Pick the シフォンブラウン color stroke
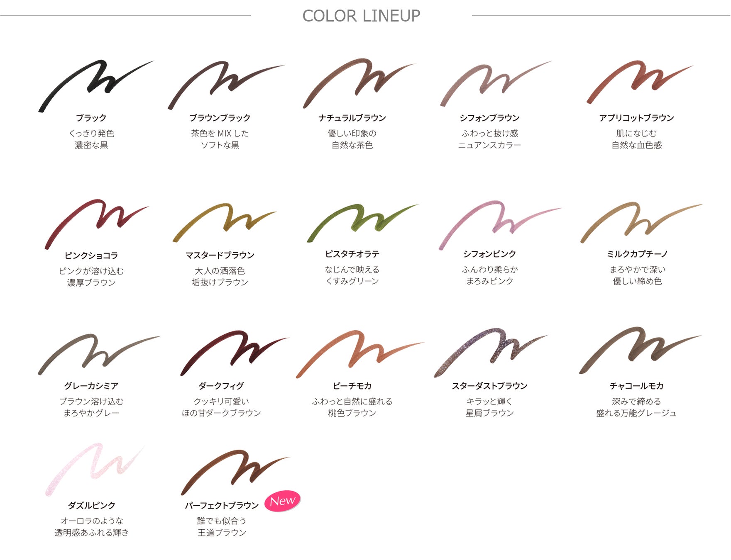 point(496,83)
